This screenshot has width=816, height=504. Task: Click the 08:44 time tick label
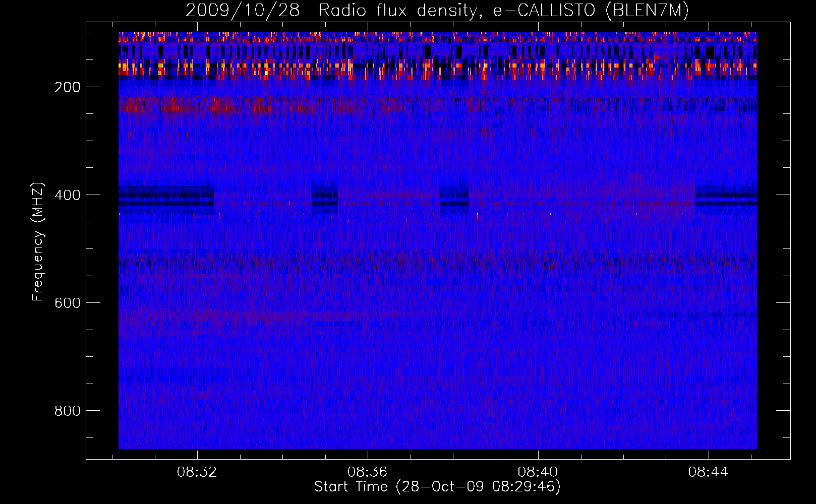click(709, 472)
